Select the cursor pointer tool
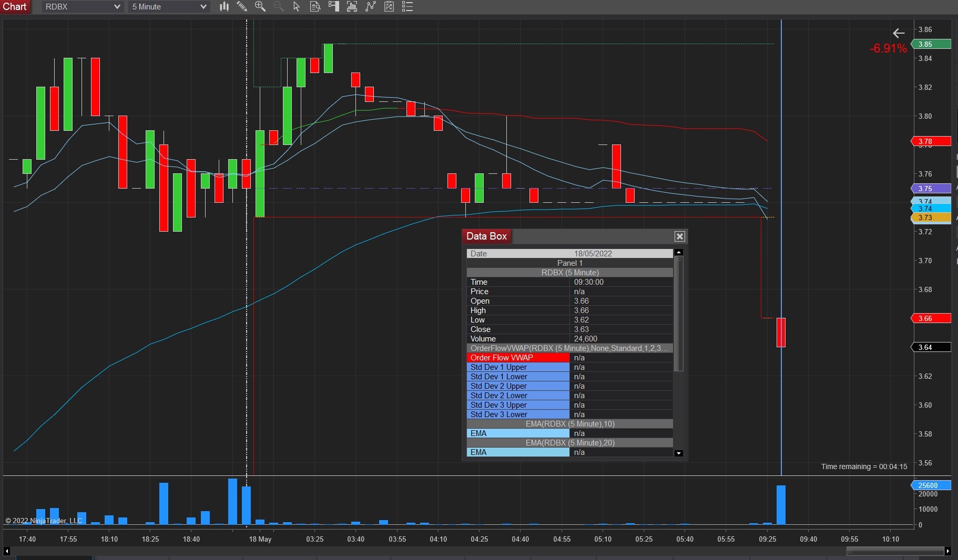Viewport: 958px width, 560px height. coord(297,7)
